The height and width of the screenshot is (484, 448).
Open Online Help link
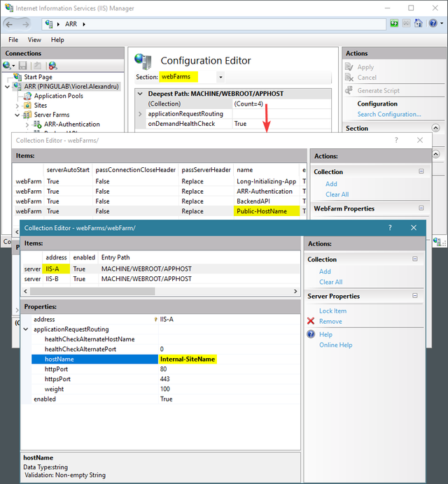(x=335, y=345)
